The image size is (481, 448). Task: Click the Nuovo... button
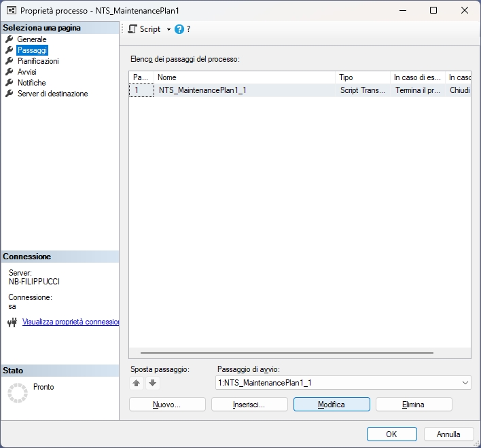[x=167, y=405]
